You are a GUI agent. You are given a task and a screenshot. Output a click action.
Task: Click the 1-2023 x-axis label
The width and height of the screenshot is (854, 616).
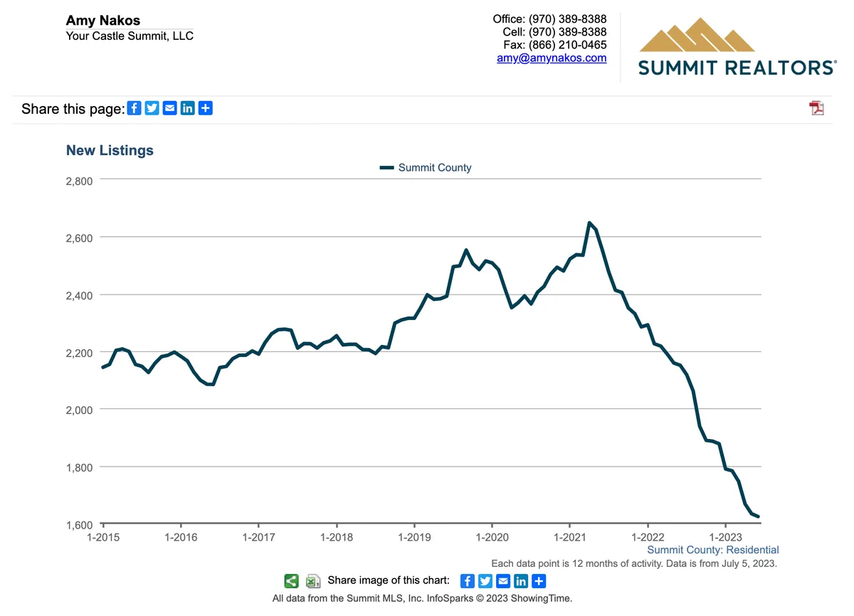pyautogui.click(x=724, y=537)
